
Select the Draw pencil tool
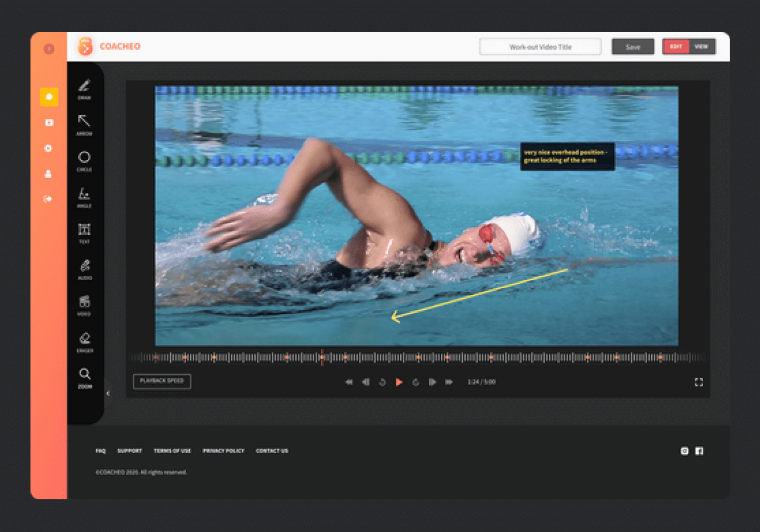click(84, 88)
